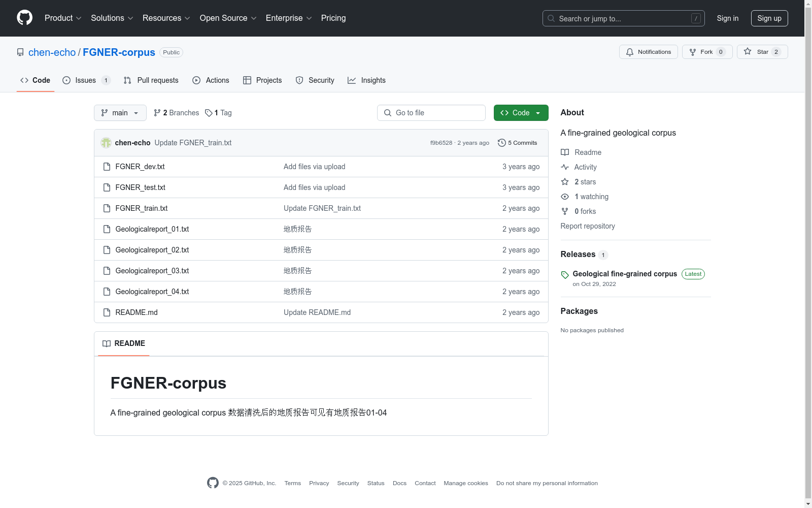
Task: Open the FGNER_train.txt file
Action: click(x=142, y=208)
